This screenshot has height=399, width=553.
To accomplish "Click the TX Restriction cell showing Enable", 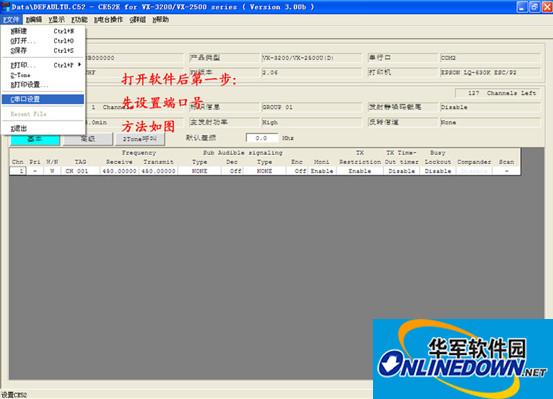I will (x=360, y=171).
